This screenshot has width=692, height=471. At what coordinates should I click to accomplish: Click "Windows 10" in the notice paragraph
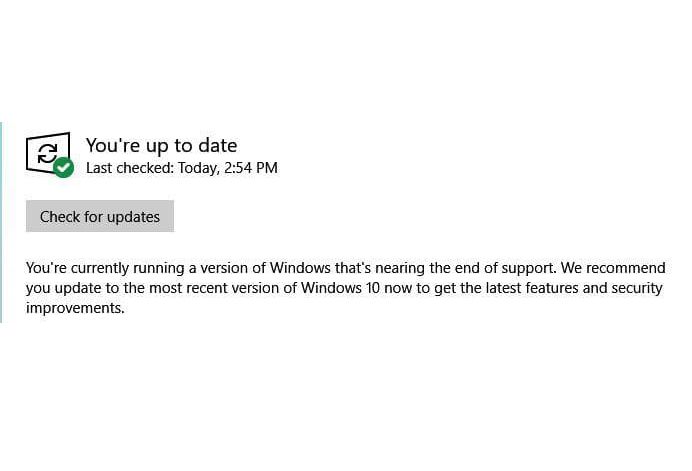coord(340,288)
